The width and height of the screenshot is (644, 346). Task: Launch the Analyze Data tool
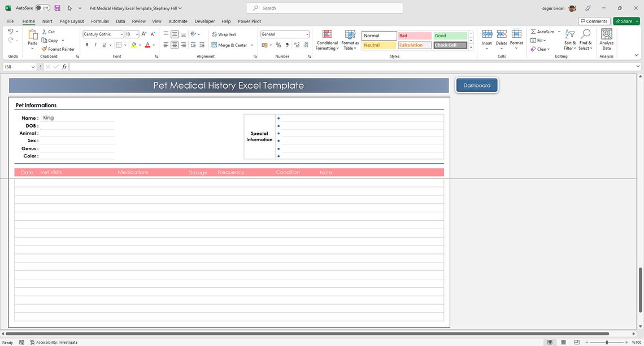pos(606,38)
